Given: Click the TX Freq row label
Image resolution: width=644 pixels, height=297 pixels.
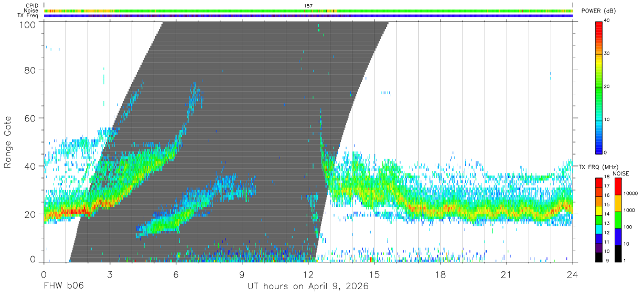Looking at the screenshot, I should pos(28,16).
